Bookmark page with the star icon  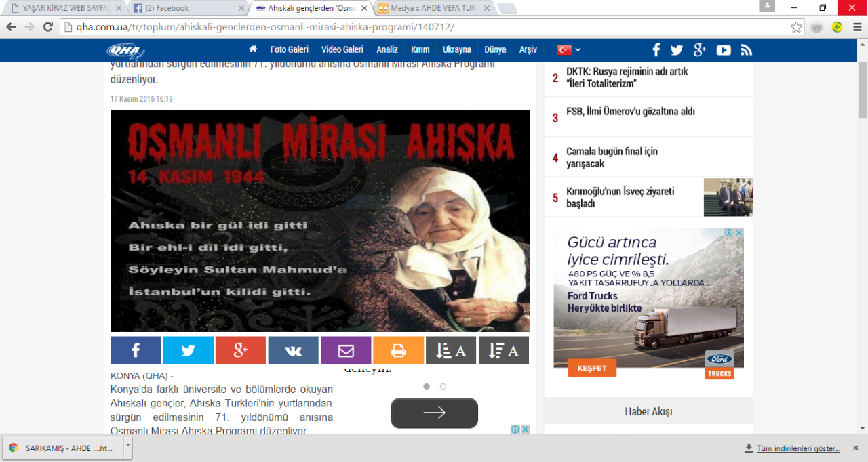point(796,27)
